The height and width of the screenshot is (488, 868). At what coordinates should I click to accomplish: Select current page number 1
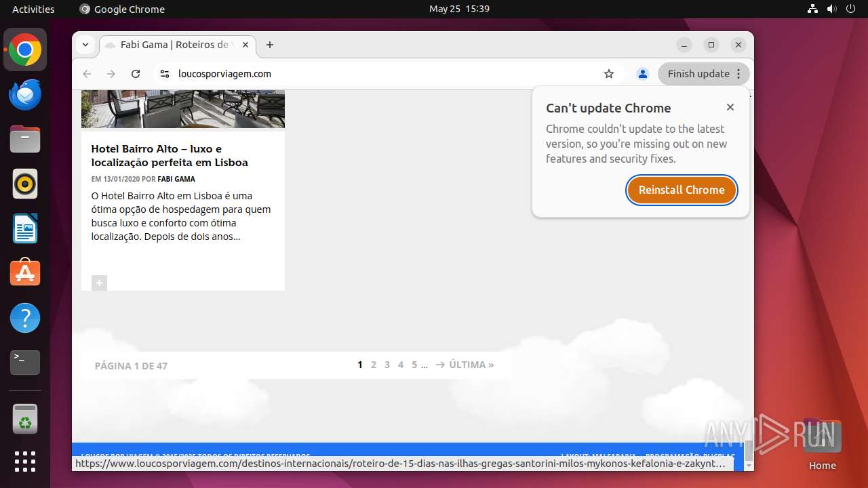(x=360, y=365)
